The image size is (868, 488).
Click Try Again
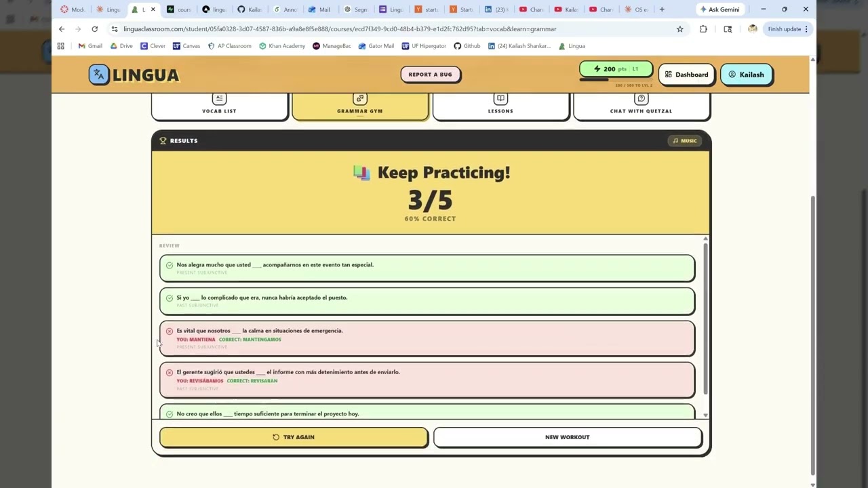tap(294, 437)
